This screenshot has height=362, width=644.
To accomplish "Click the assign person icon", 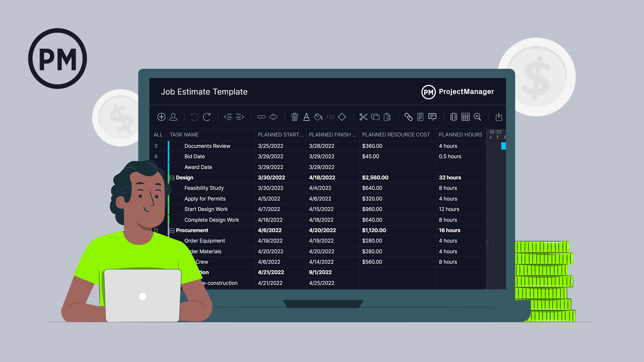I will tap(173, 117).
